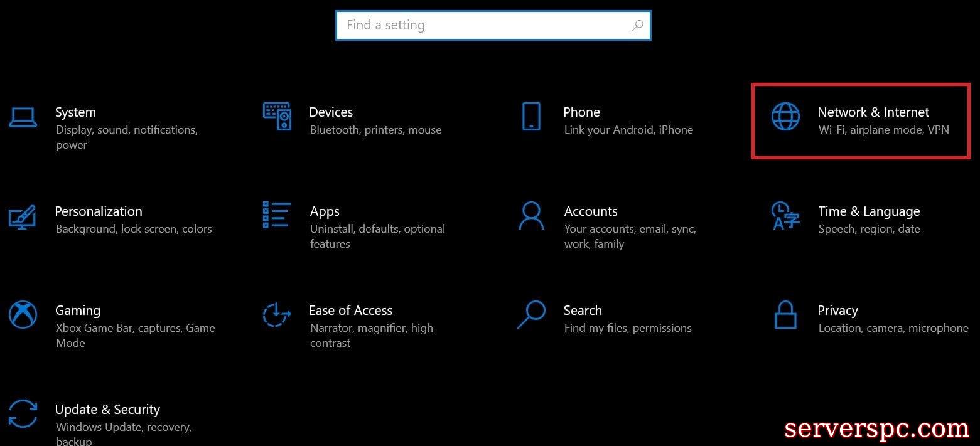980x446 pixels.
Task: Click the Personalization paintbrush icon
Action: click(23, 216)
